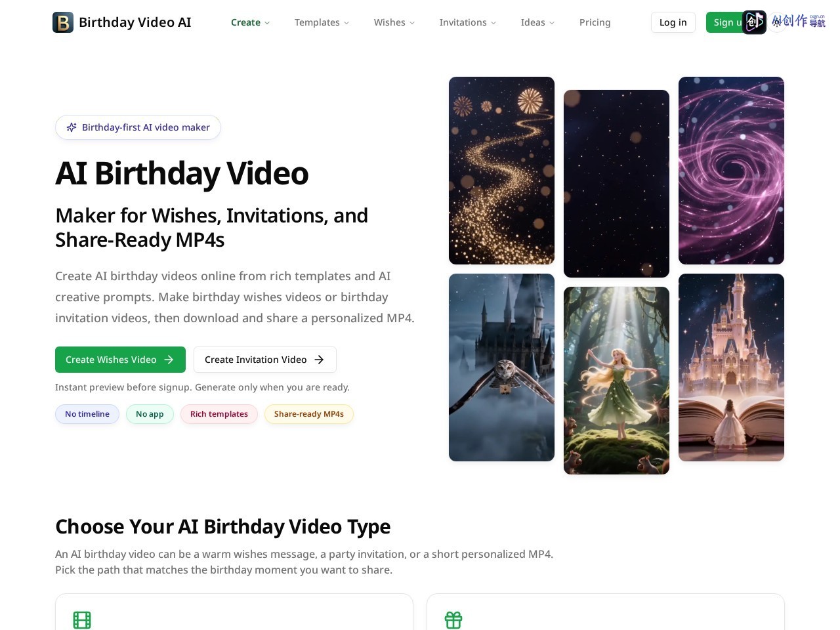Click the No app tag
This screenshot has width=840, height=630.
tap(150, 414)
